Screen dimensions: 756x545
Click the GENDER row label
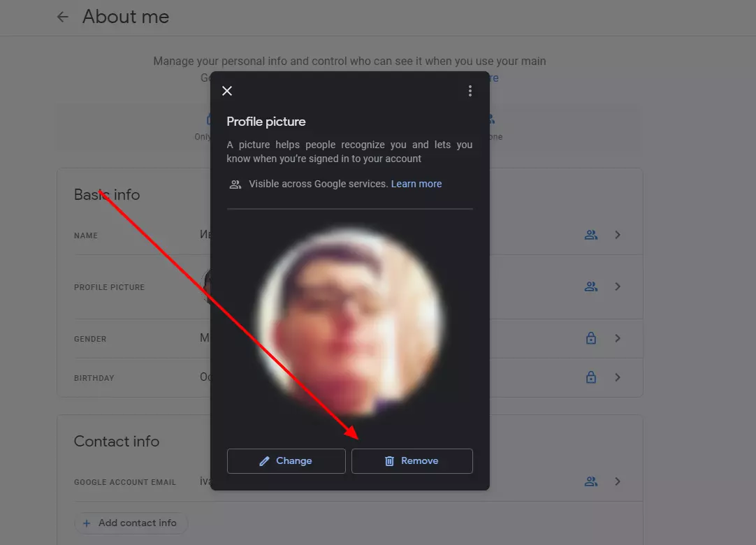(90, 339)
